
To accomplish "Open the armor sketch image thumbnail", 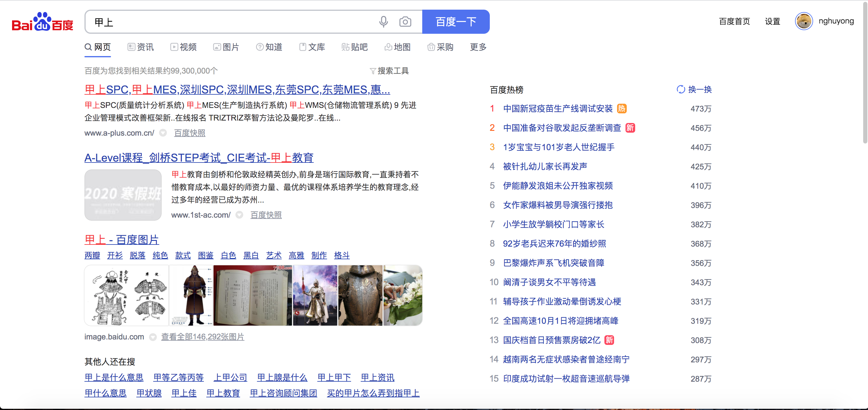I will (127, 295).
